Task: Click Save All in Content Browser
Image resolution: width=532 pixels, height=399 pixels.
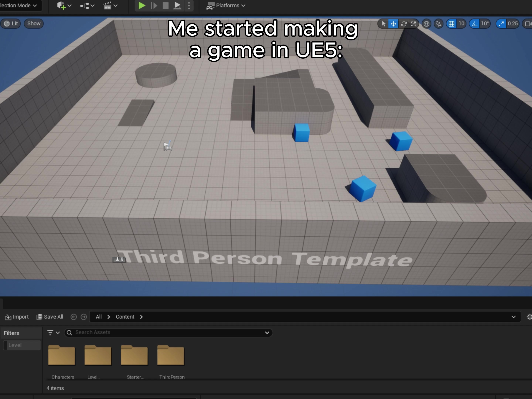Action: pos(50,317)
